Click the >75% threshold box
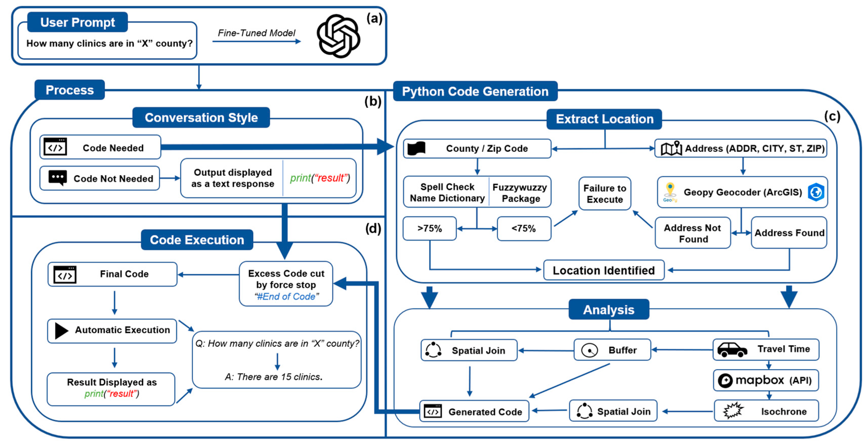 coord(430,228)
